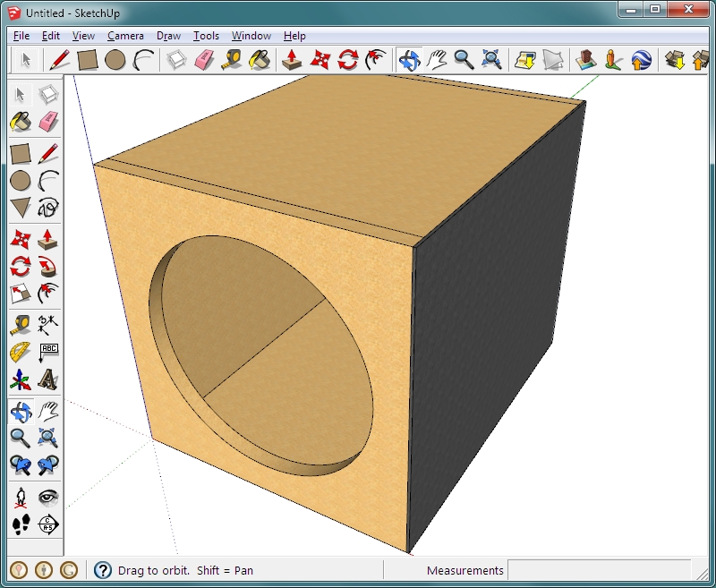Choose the Circle tool in the left palette

[20, 181]
